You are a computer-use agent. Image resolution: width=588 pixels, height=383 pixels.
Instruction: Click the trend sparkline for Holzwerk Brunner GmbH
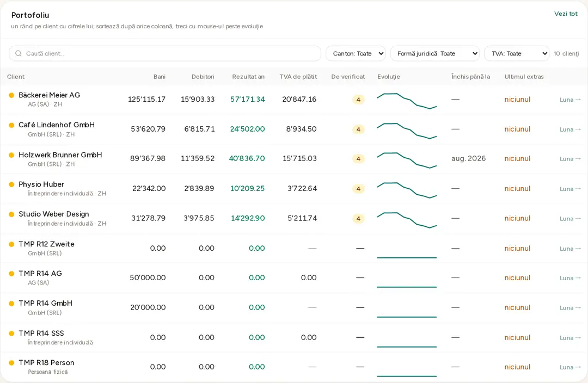[407, 160]
